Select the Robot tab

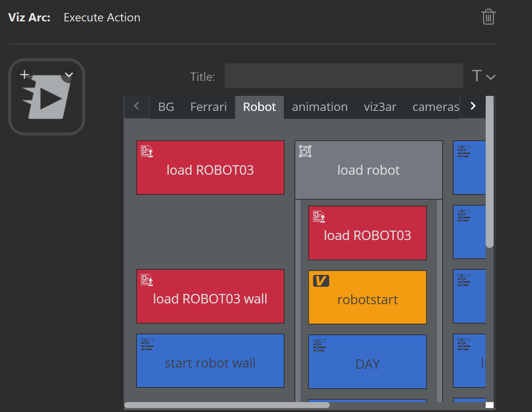point(259,107)
